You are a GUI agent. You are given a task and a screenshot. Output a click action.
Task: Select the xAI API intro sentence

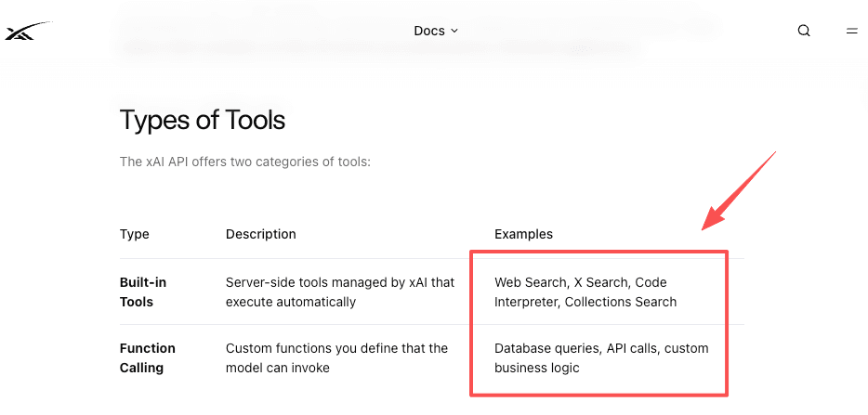(x=244, y=162)
